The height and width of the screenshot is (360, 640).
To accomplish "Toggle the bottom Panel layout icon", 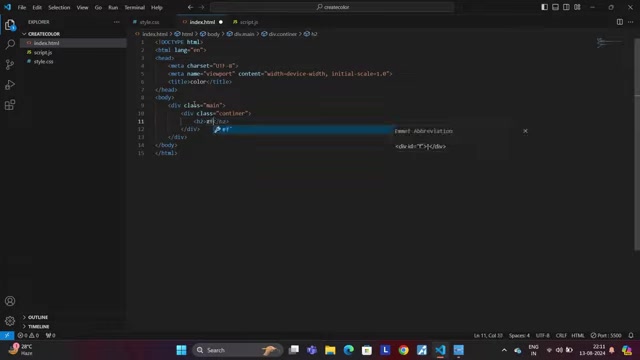I will click(x=556, y=7).
